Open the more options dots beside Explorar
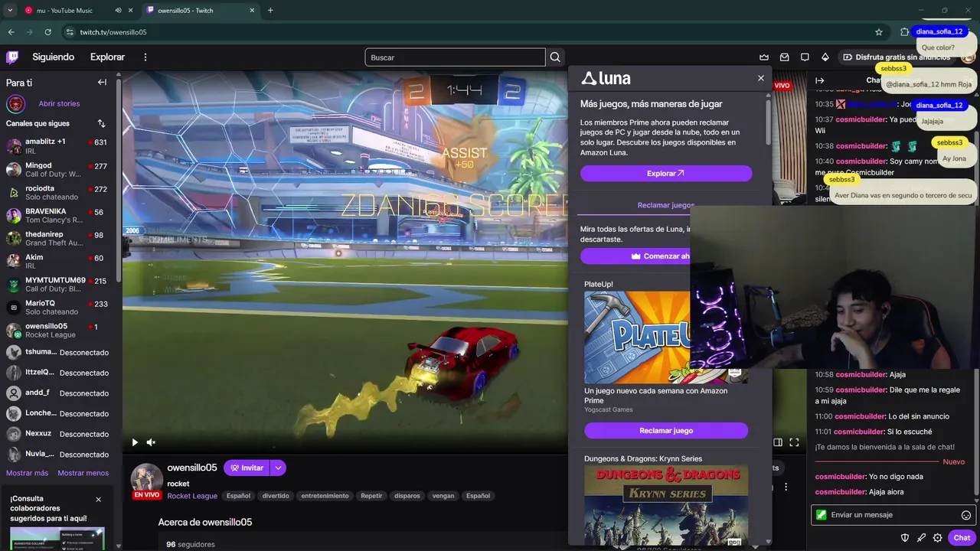Image resolution: width=980 pixels, height=551 pixels. coord(145,57)
